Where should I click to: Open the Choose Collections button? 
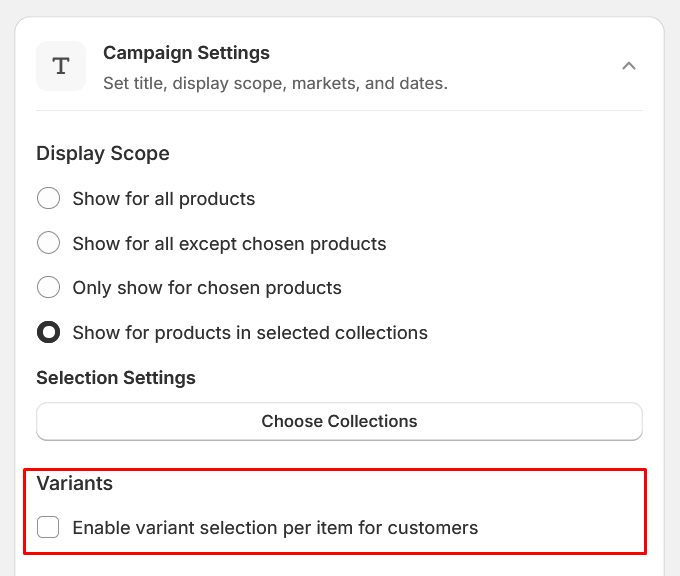click(x=339, y=421)
